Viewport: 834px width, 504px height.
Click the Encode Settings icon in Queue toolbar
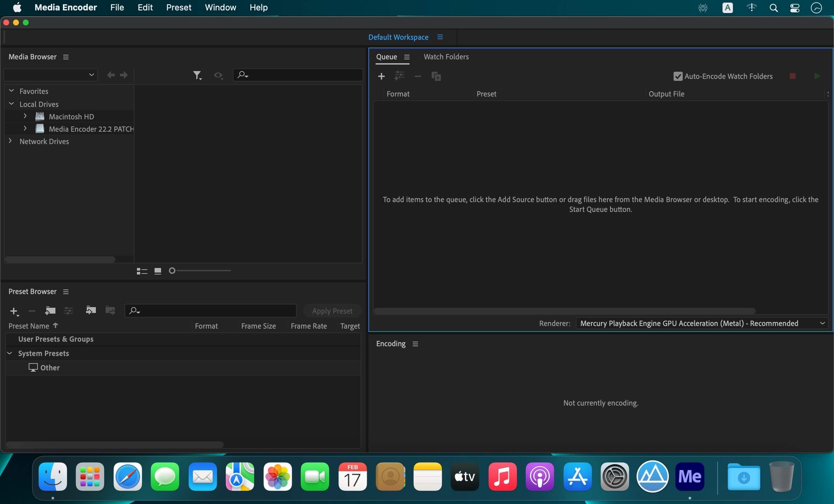click(x=399, y=76)
